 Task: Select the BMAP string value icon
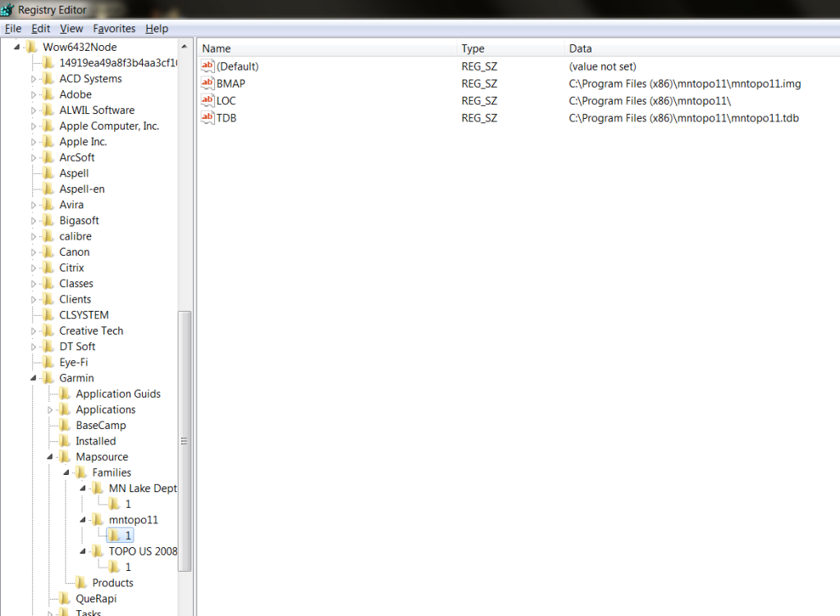pos(208,83)
